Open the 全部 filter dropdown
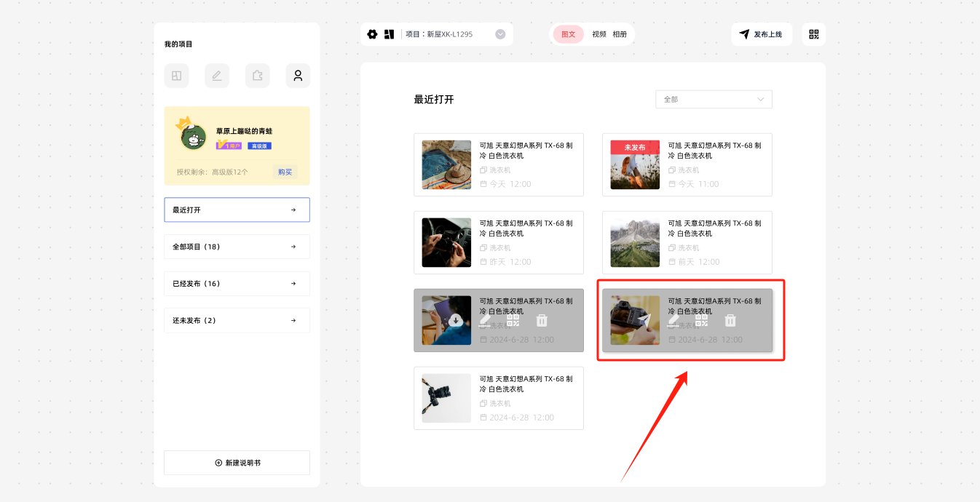The image size is (980, 502). [x=713, y=99]
